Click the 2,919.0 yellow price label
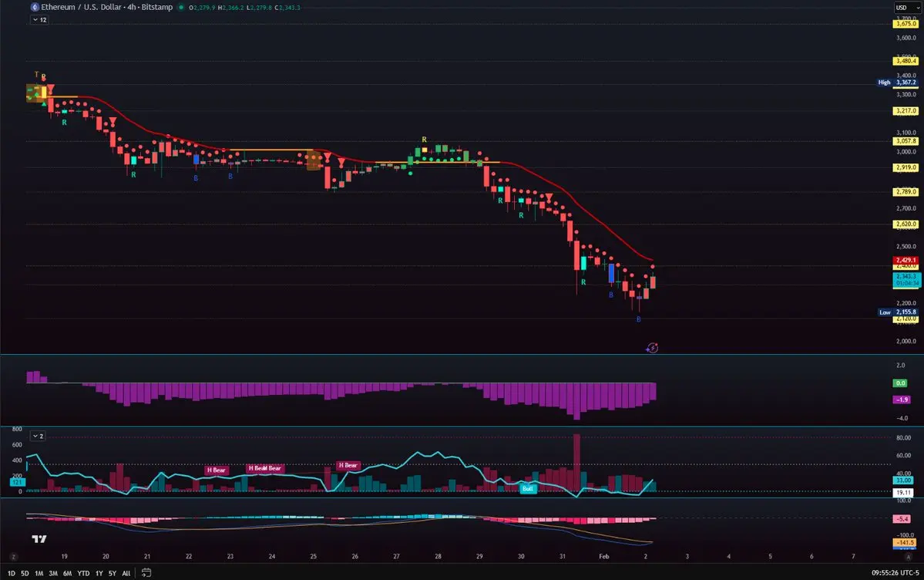The height and width of the screenshot is (580, 924). pos(906,167)
